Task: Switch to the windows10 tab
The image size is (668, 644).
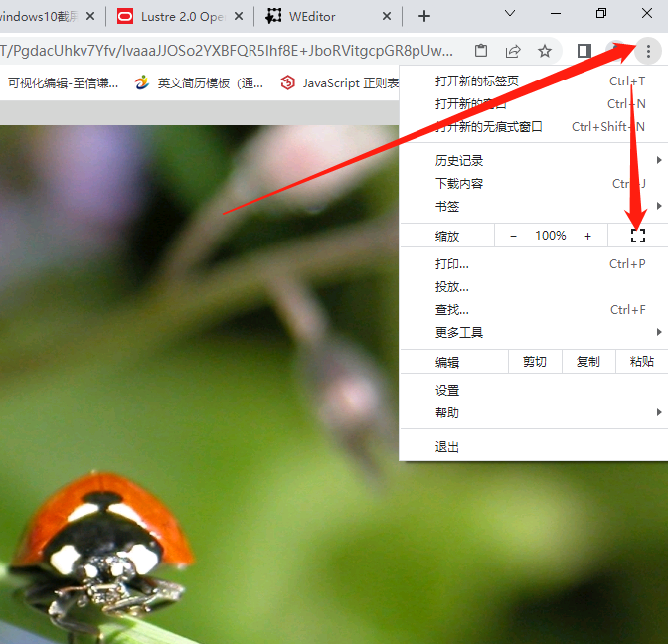Action: tap(51, 16)
